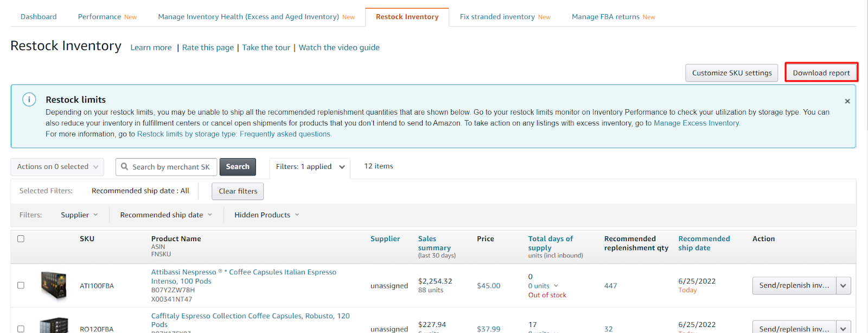The width and height of the screenshot is (868, 333).
Task: Click the magnifier icon in search field
Action: pyautogui.click(x=125, y=167)
